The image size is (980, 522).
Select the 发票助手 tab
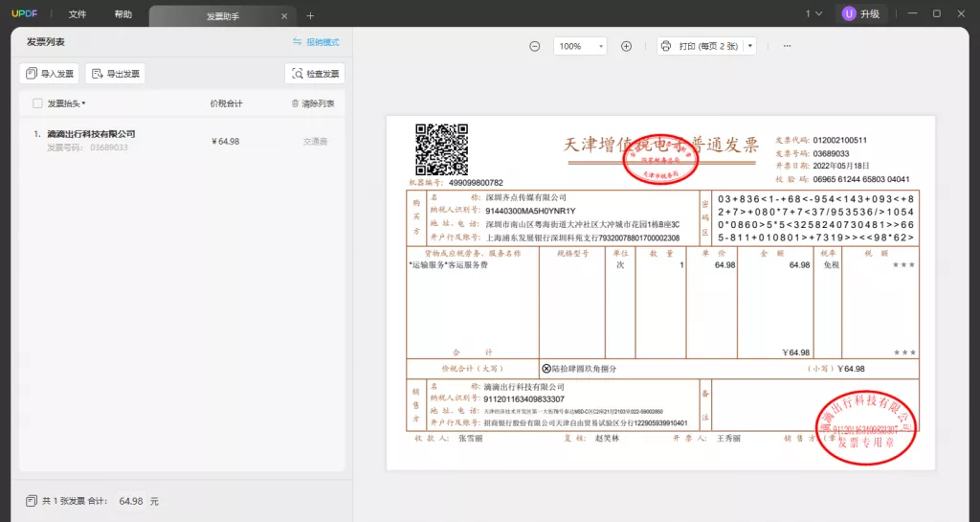point(222,16)
